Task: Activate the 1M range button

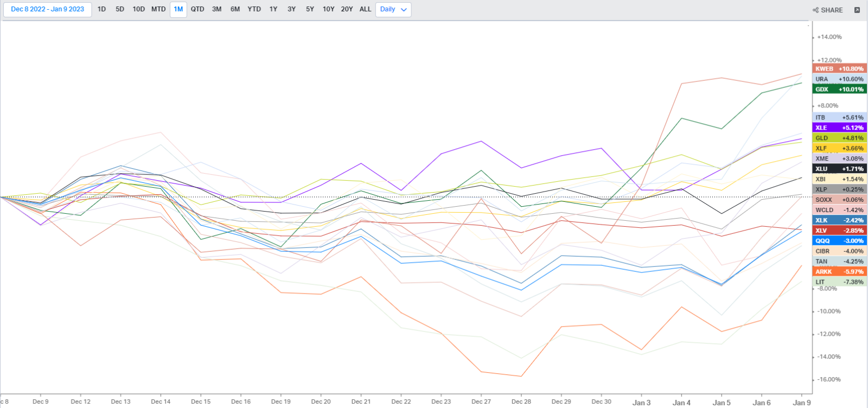Action: pyautogui.click(x=178, y=9)
